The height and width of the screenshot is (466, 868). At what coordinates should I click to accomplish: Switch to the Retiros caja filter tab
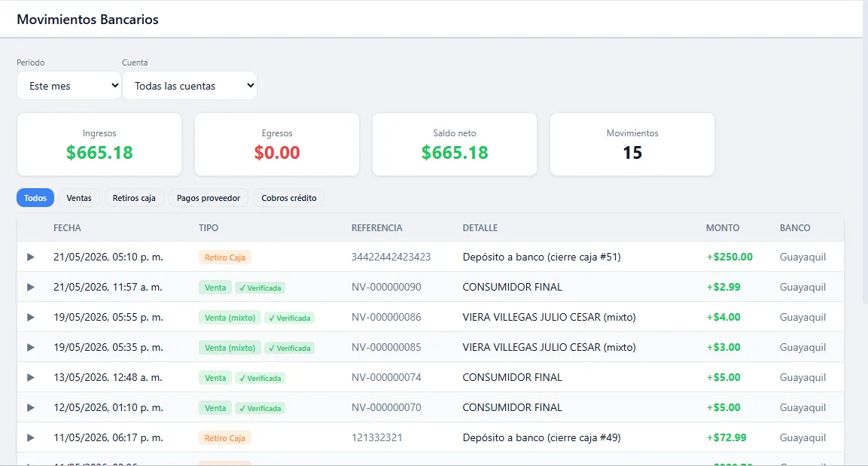click(134, 198)
